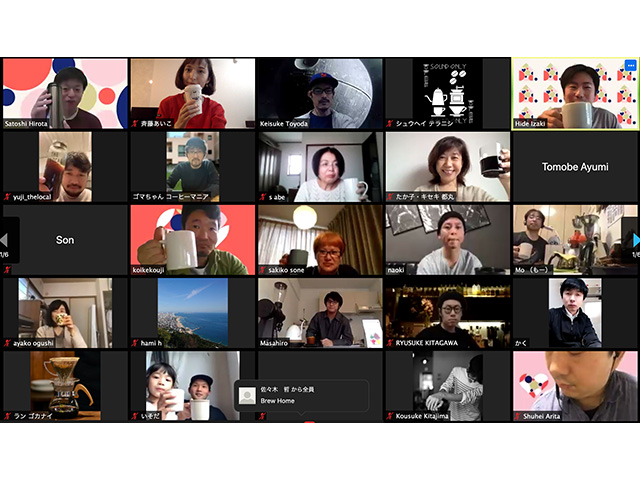Click muted mic icon beside RYUSUKE KITAGAWA
The width and height of the screenshot is (640, 480).
click(390, 343)
